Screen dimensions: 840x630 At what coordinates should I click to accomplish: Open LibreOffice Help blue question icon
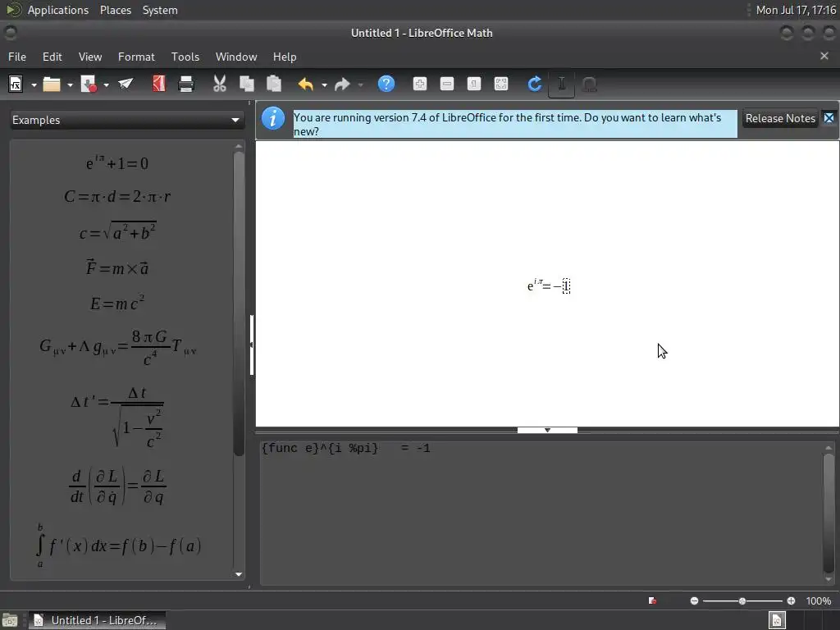(x=386, y=84)
